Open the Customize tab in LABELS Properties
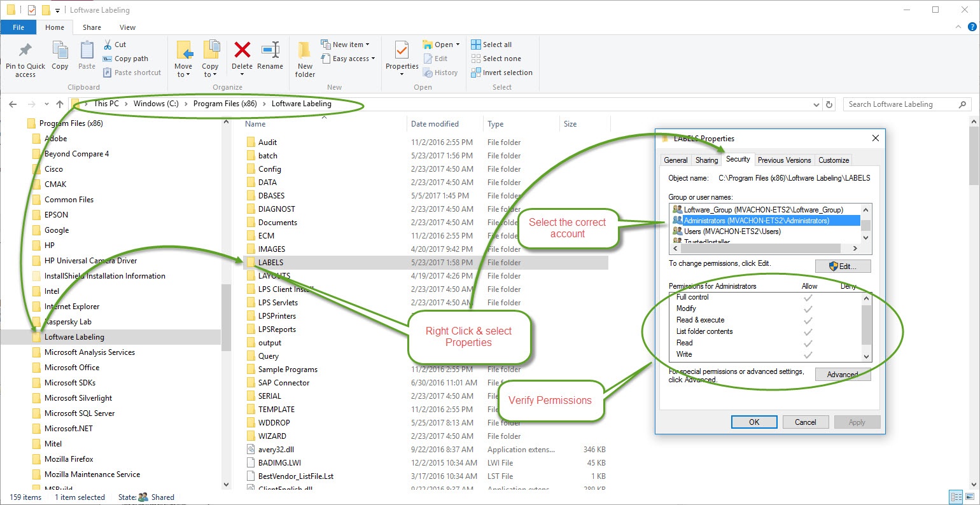The height and width of the screenshot is (505, 980). (x=834, y=160)
